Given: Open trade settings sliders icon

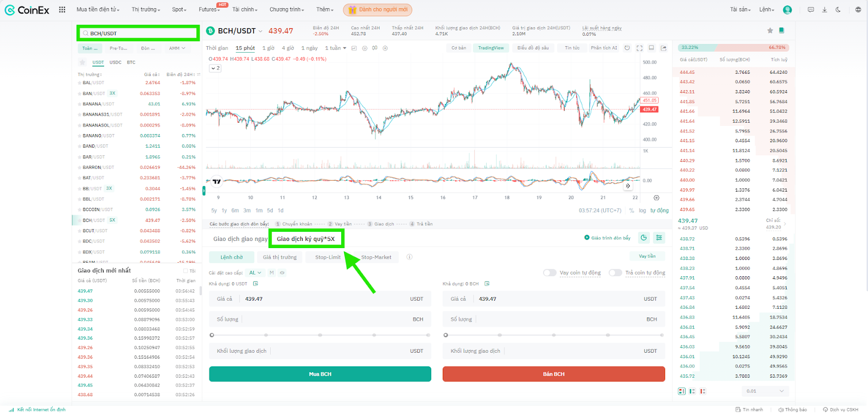Looking at the screenshot, I should (x=659, y=238).
